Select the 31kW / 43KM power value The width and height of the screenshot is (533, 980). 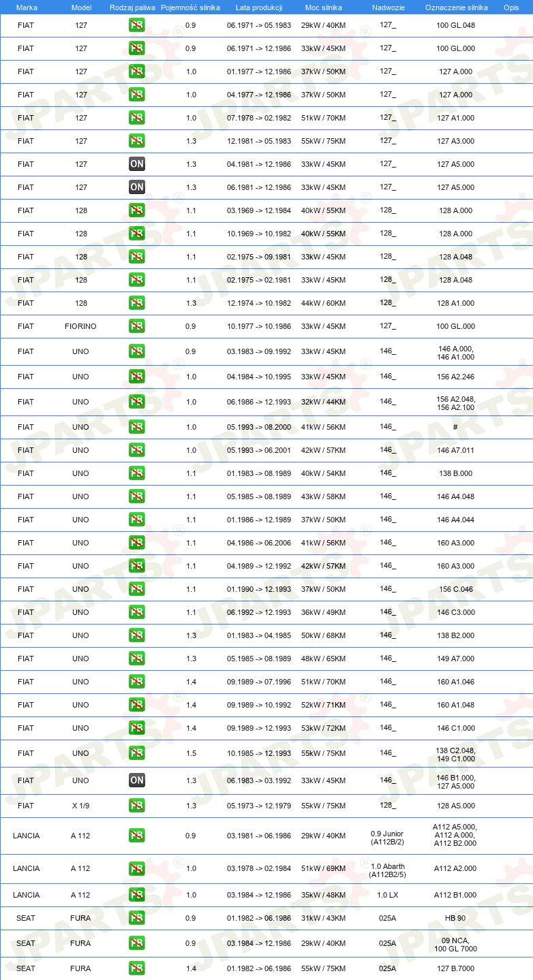pos(323,918)
